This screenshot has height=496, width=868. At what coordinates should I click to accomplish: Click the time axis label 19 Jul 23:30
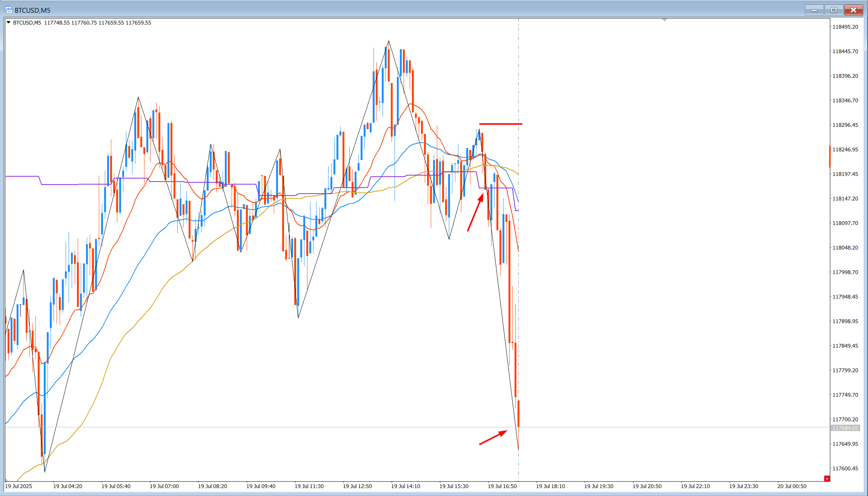click(744, 486)
